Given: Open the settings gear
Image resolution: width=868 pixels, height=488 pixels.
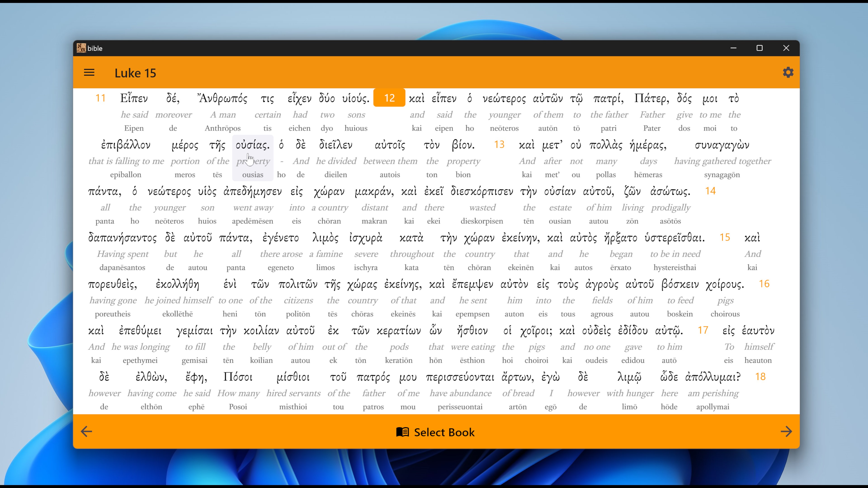Looking at the screenshot, I should [788, 72].
